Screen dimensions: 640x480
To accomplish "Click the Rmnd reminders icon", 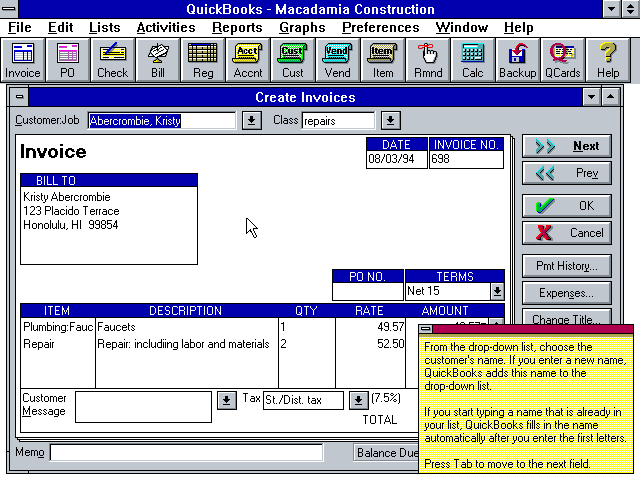I will pyautogui.click(x=428, y=60).
